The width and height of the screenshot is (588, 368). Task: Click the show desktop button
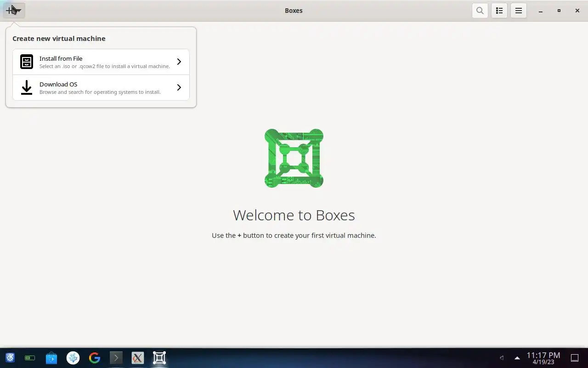coord(574,358)
